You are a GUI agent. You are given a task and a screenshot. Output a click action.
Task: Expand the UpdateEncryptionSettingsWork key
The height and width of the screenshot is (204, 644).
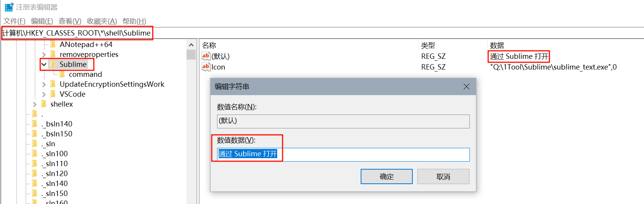coord(44,84)
